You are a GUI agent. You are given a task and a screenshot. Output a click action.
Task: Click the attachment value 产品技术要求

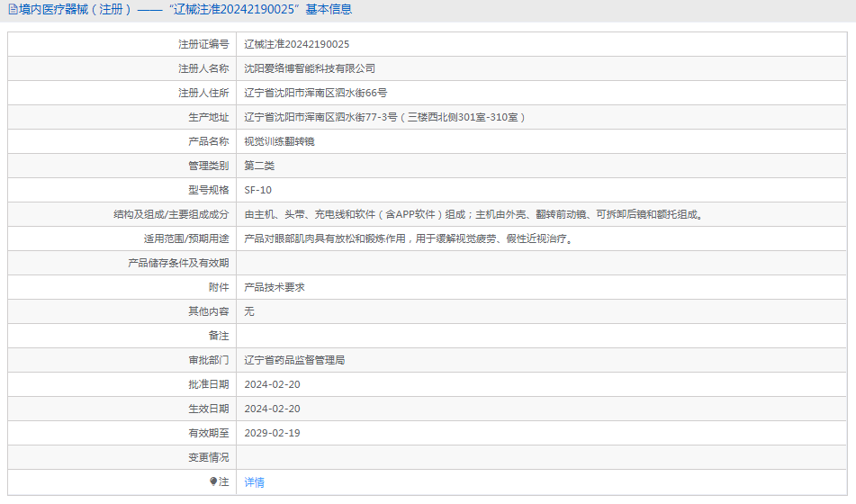[x=274, y=287]
